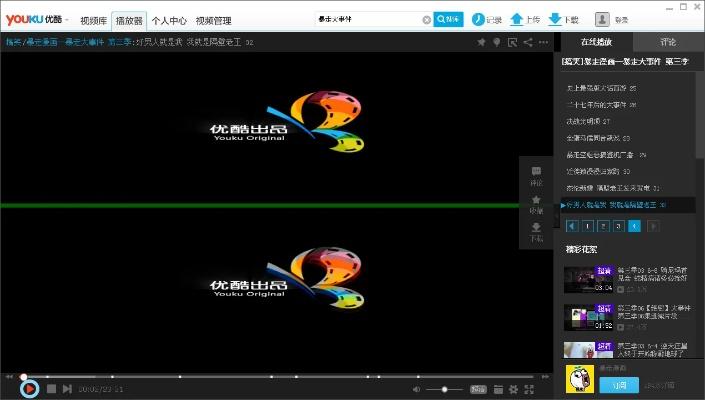
Task: Click the star favorite icon above video
Action: [x=481, y=43]
